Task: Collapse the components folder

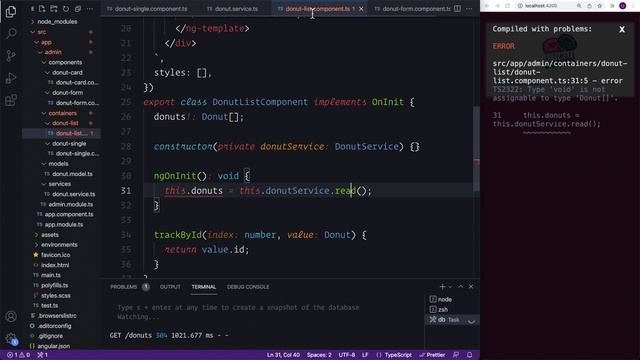Action: point(65,62)
